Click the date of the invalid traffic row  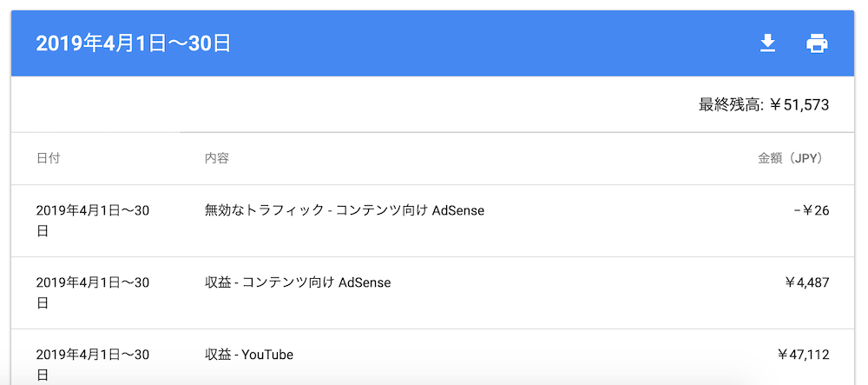pyautogui.click(x=93, y=221)
